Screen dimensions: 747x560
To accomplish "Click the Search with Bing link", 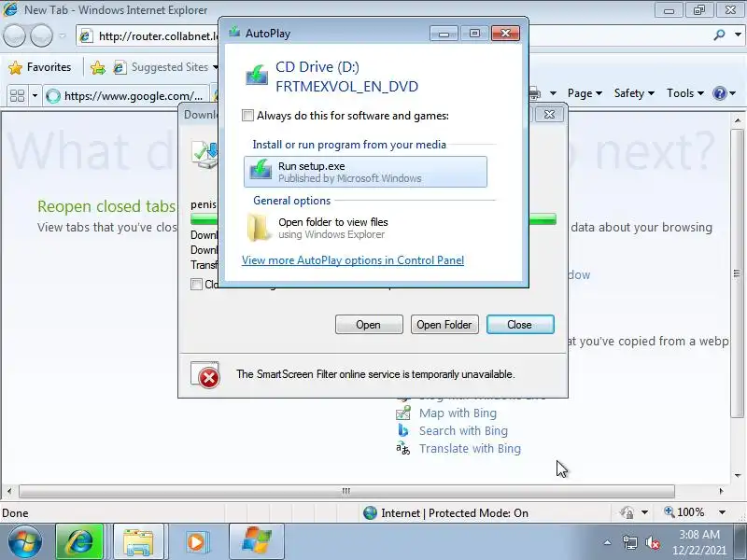I will (463, 431).
